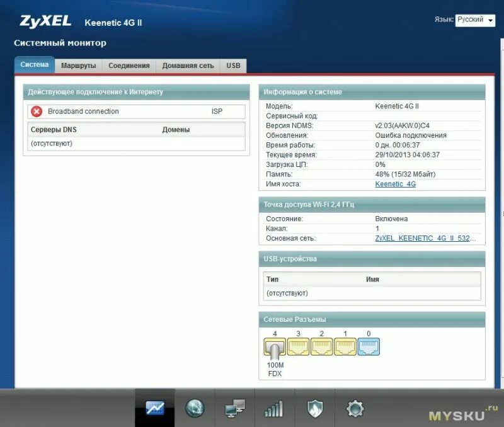Click the Wi-Fi Канал value 1
The height and width of the screenshot is (427, 504).
(377, 229)
